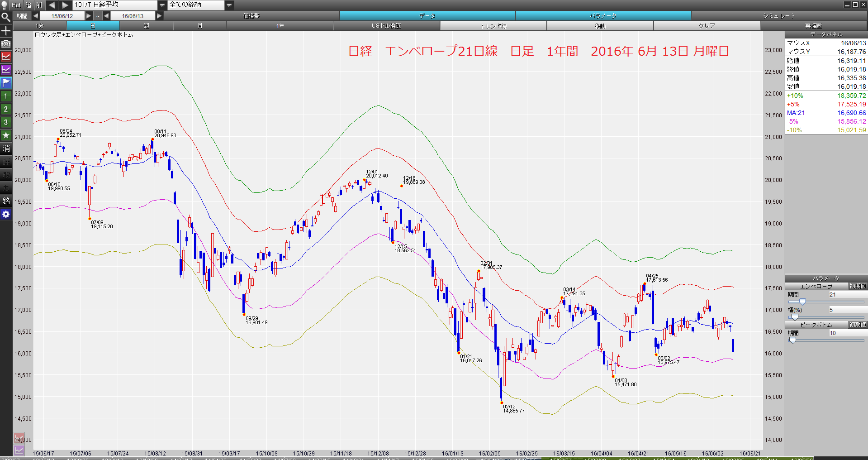Click the 再描画 redraw button
Viewport: 868px width, 460px height.
pos(813,26)
